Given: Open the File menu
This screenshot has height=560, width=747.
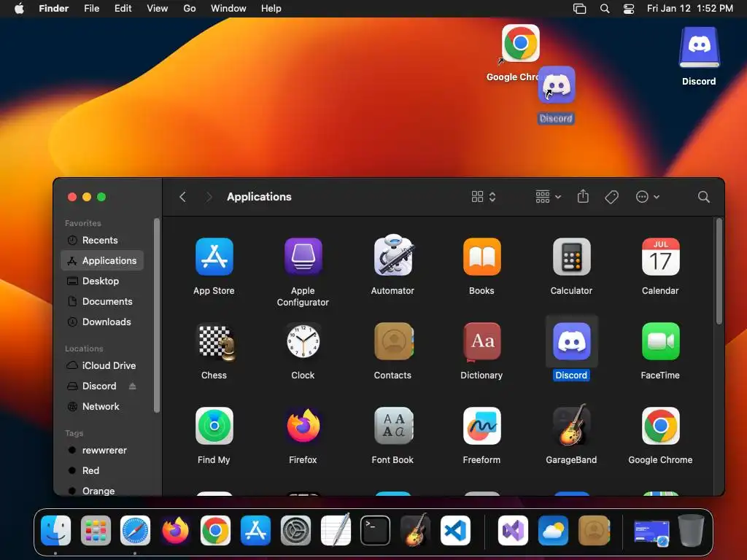Looking at the screenshot, I should (91, 9).
